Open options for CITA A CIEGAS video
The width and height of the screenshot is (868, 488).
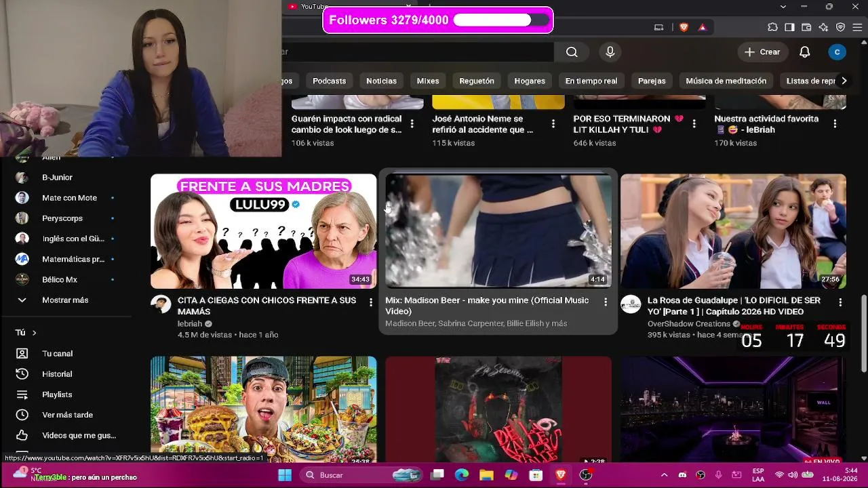point(370,302)
